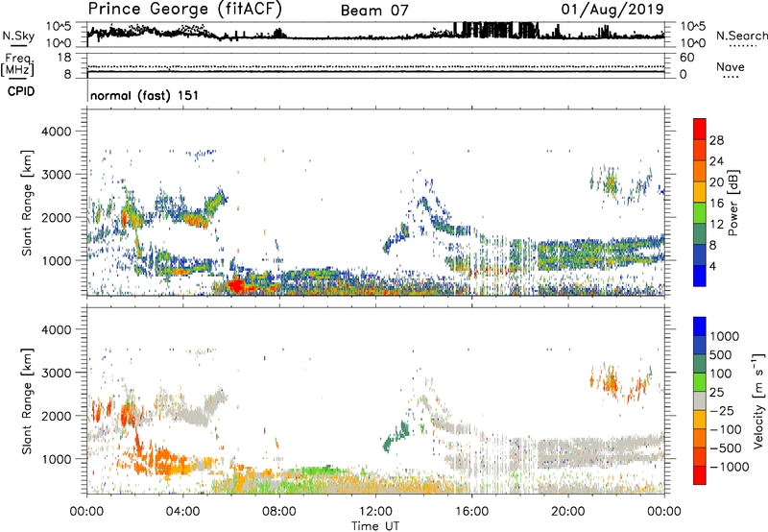Click the '4000' range tick in the Power panel
Screen dimensions: 768x532
click(x=56, y=132)
